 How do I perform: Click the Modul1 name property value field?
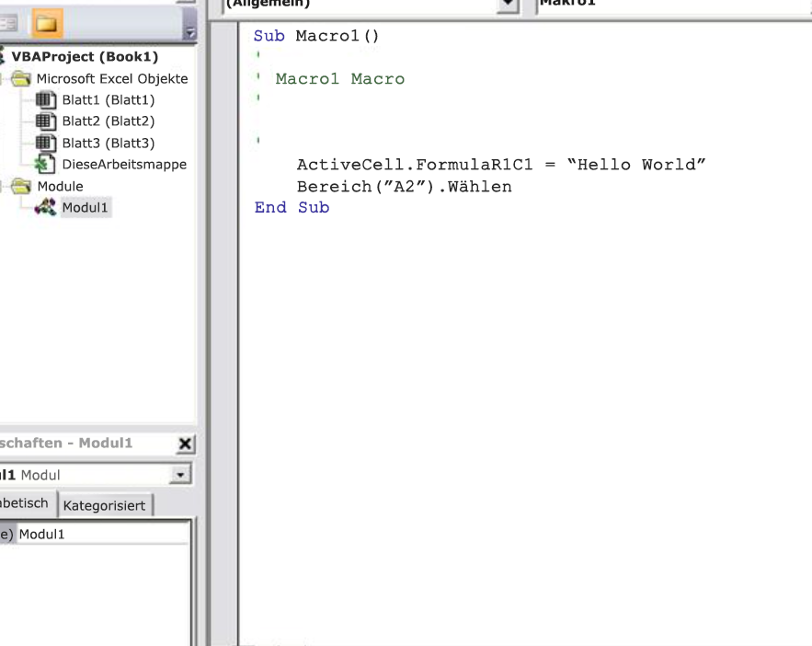pos(101,534)
